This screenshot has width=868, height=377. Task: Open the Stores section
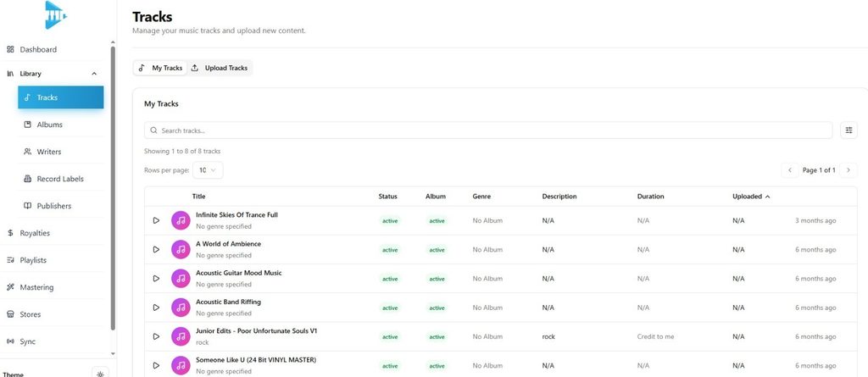pyautogui.click(x=31, y=314)
